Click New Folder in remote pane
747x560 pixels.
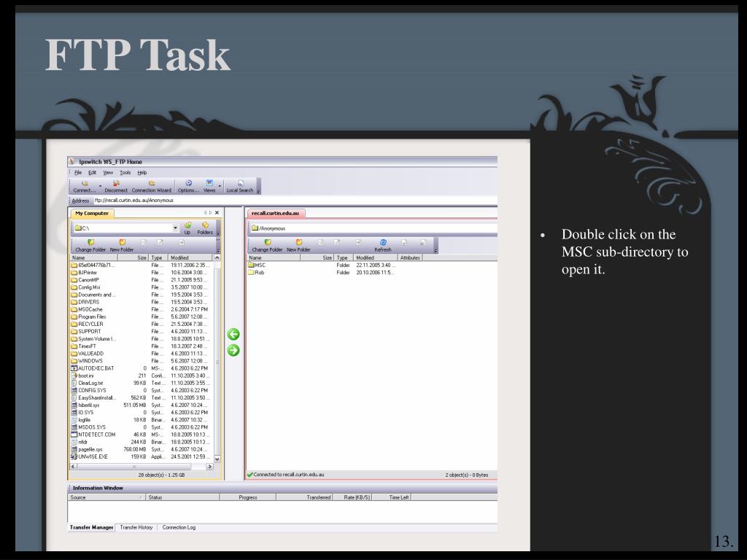point(298,246)
